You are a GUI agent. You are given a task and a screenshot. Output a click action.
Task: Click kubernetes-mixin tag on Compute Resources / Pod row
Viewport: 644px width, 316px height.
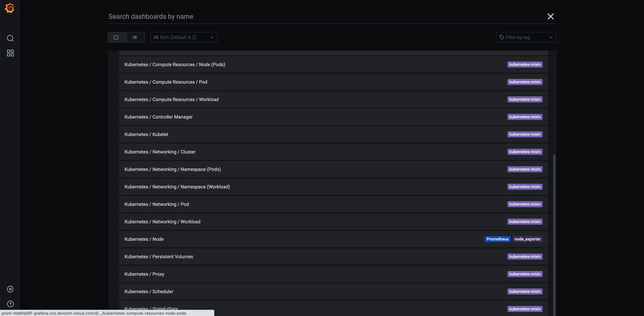525,82
